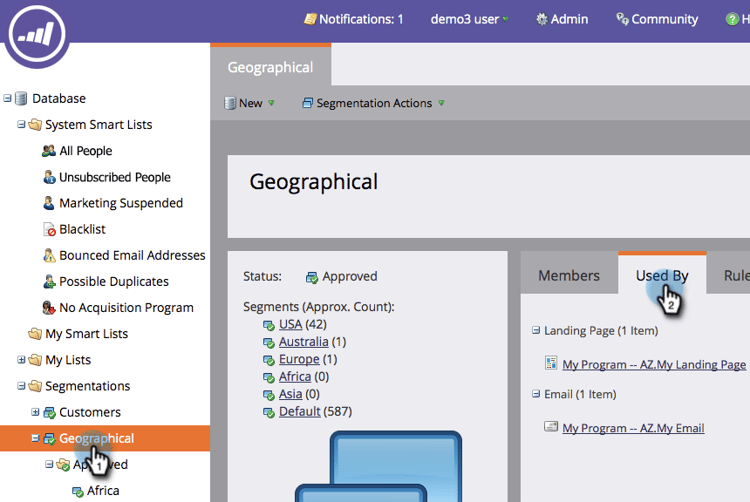Image resolution: width=750 pixels, height=502 pixels.
Task: Click the Blacklist icon
Action: pyautogui.click(x=49, y=229)
